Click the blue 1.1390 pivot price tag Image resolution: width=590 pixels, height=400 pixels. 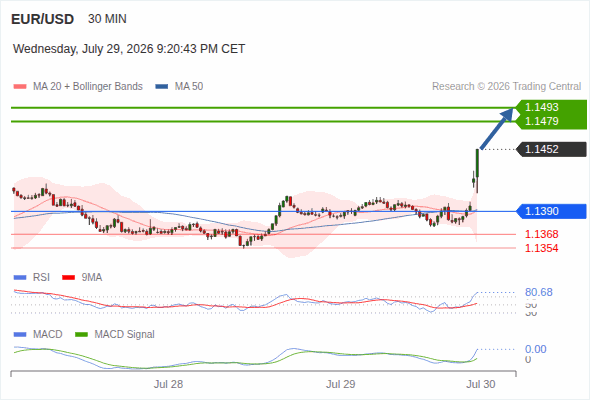click(551, 211)
